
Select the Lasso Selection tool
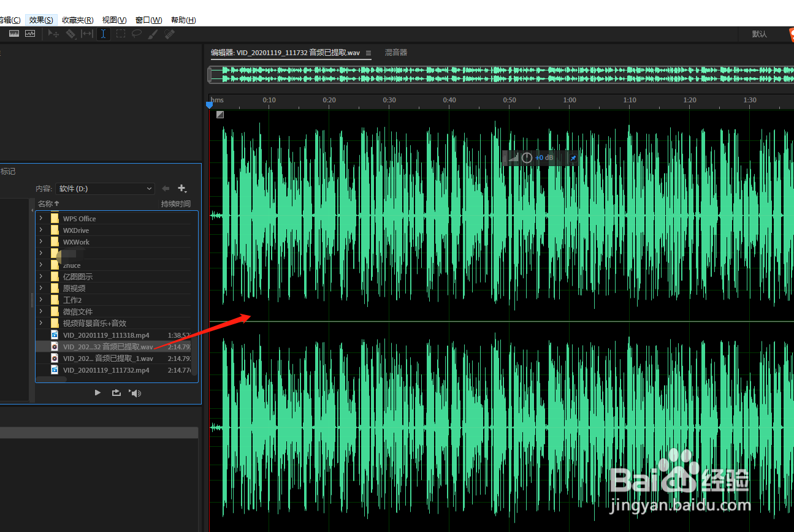[x=137, y=34]
